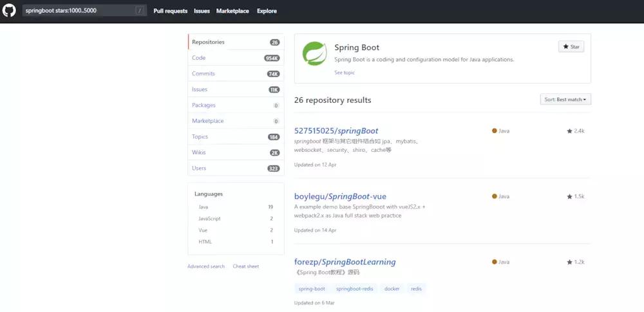Click the slash shortcut icon in search box

click(x=140, y=11)
